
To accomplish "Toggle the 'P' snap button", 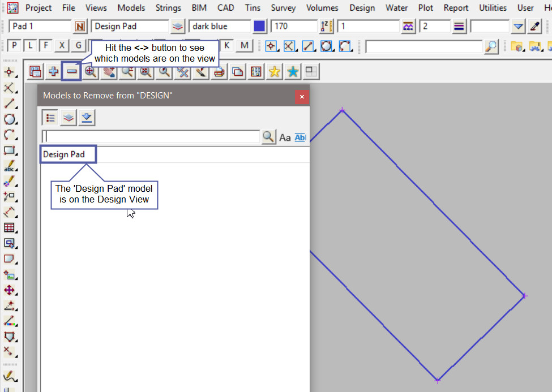I will (x=14, y=46).
